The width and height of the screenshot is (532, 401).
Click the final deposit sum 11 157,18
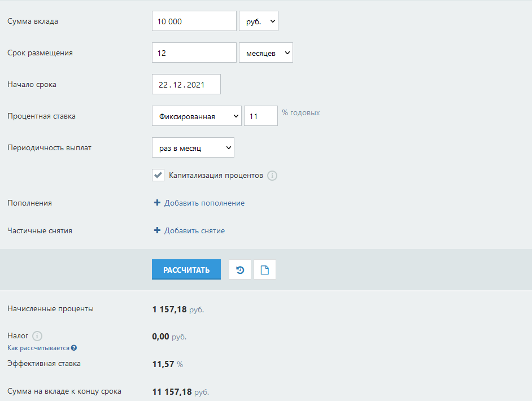(172, 392)
